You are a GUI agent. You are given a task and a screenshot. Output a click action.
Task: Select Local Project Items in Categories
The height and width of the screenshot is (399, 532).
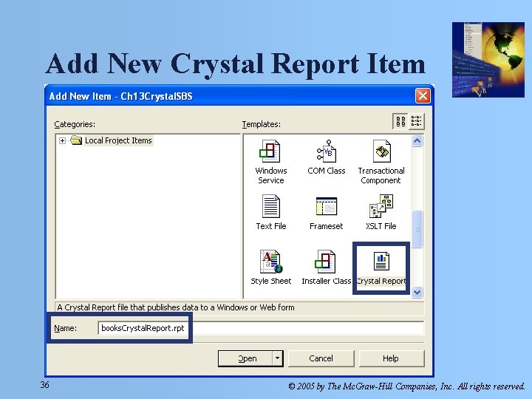[118, 140]
